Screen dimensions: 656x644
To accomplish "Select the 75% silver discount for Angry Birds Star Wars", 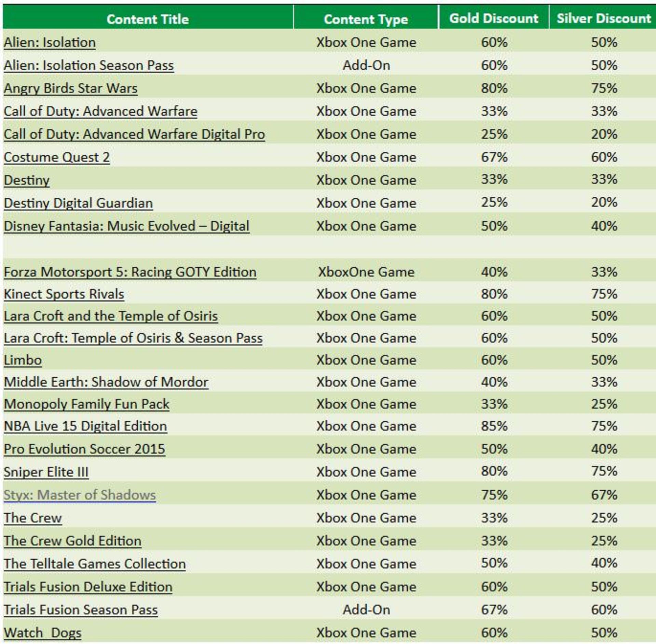I will point(604,88).
